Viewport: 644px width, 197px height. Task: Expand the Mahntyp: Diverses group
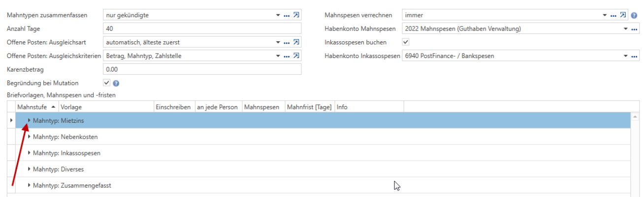[29, 169]
